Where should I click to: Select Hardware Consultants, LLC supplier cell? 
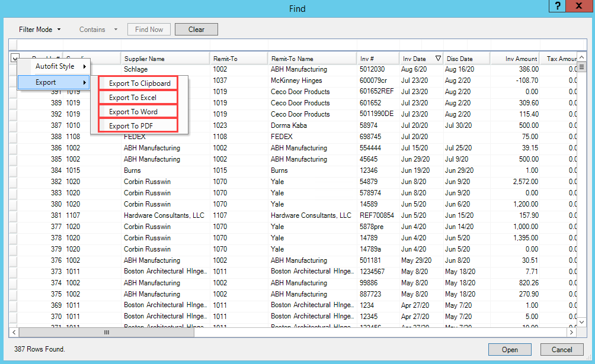(164, 215)
